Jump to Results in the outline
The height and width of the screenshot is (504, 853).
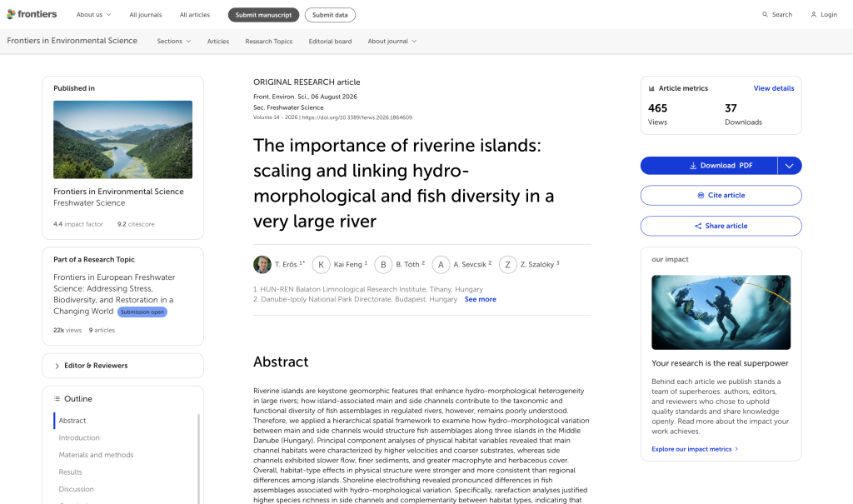click(71, 472)
